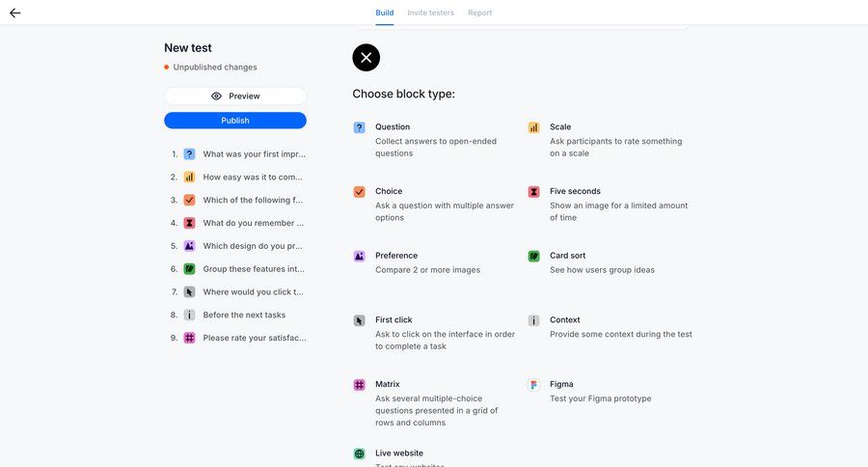Publish the test
The width and height of the screenshot is (868, 467).
pos(235,121)
